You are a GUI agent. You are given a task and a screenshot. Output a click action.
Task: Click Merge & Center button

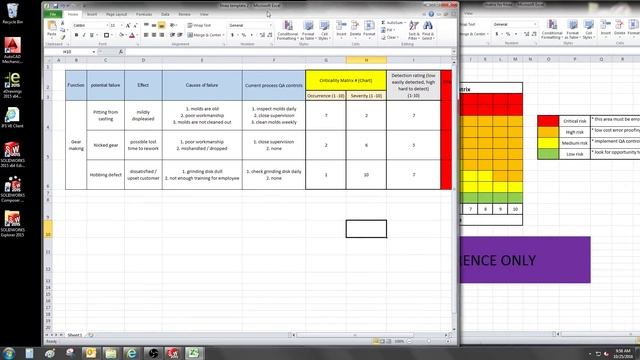coord(206,35)
